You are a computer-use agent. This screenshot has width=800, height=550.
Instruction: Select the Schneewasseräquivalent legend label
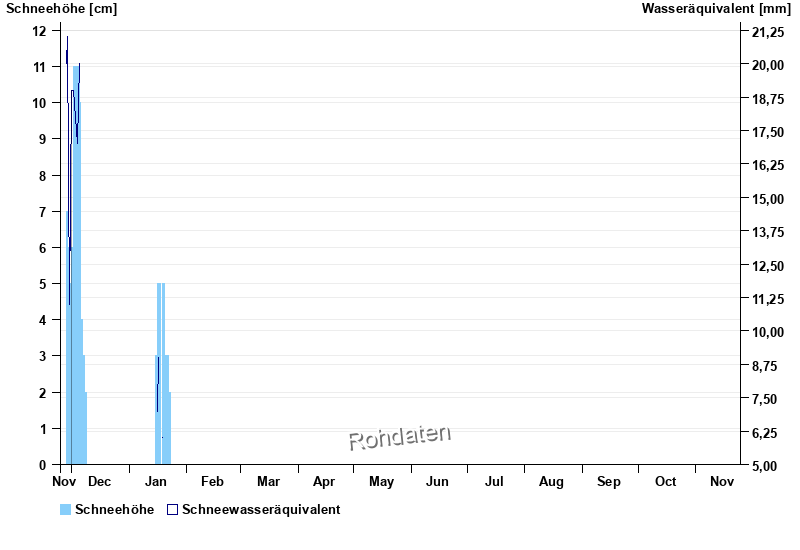(261, 509)
